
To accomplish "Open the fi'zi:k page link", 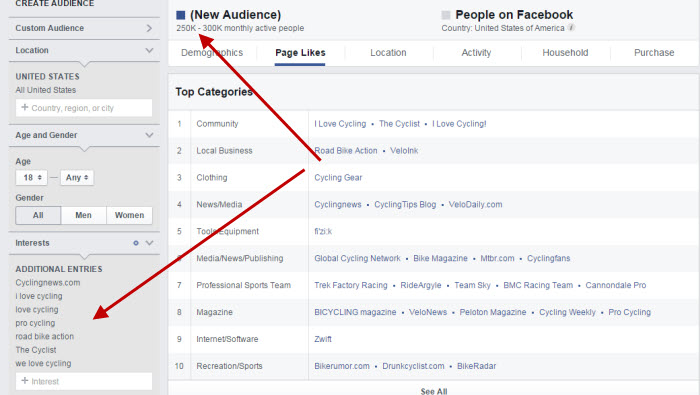I will pyautogui.click(x=323, y=231).
